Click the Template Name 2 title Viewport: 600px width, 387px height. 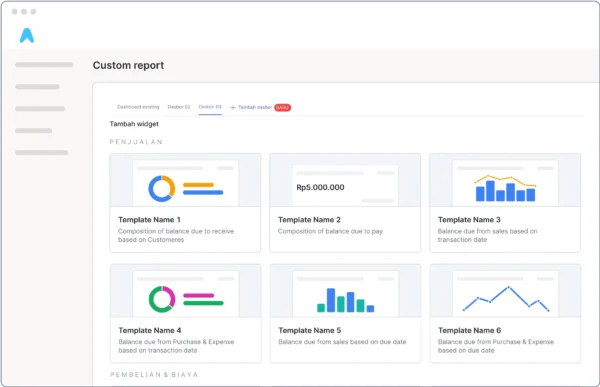[309, 220]
